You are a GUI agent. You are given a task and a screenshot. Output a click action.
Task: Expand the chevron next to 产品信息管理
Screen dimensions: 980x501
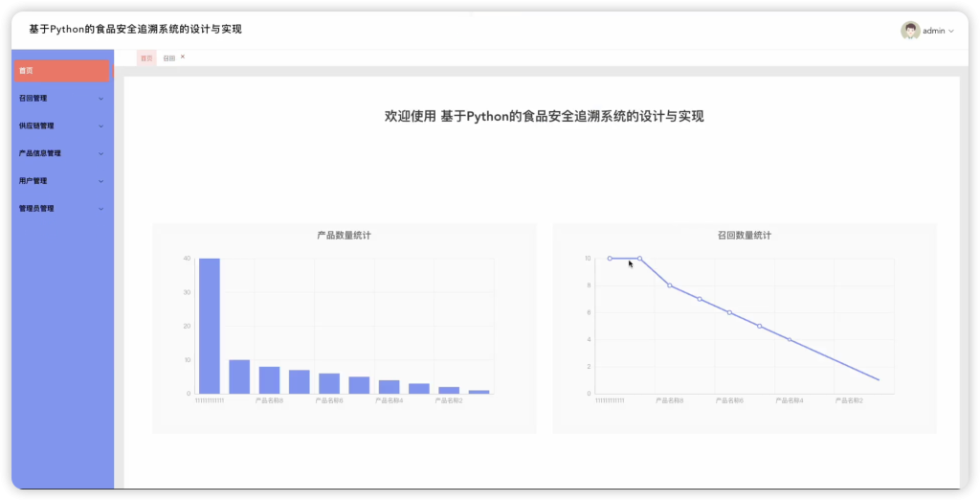[101, 154]
